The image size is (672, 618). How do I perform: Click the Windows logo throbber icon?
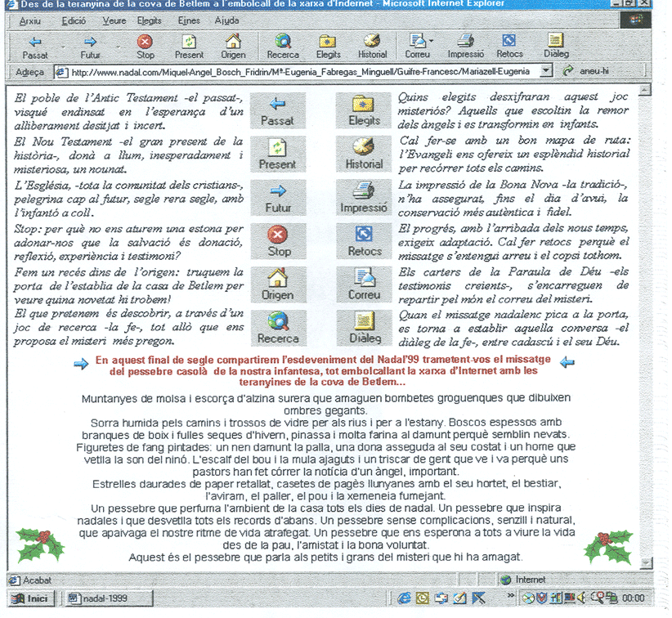point(635,20)
